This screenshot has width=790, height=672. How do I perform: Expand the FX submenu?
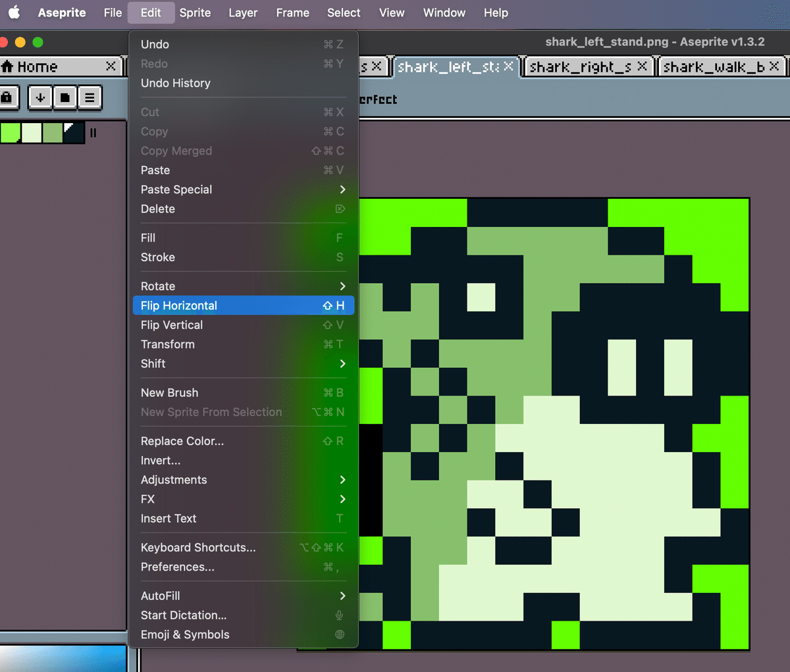[244, 499]
